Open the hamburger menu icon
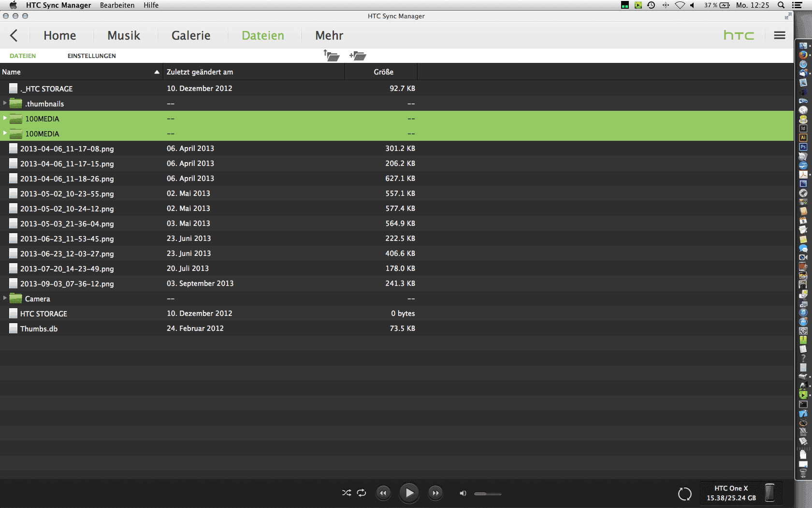812x508 pixels. [780, 35]
